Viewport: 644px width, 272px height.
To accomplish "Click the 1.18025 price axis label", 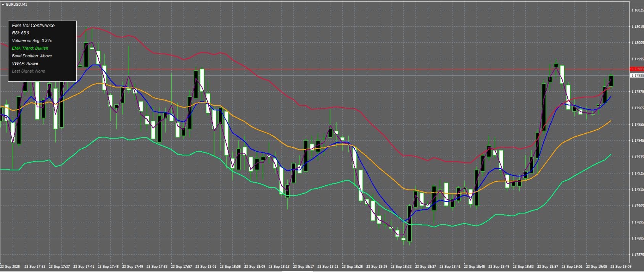I will coord(638,10).
